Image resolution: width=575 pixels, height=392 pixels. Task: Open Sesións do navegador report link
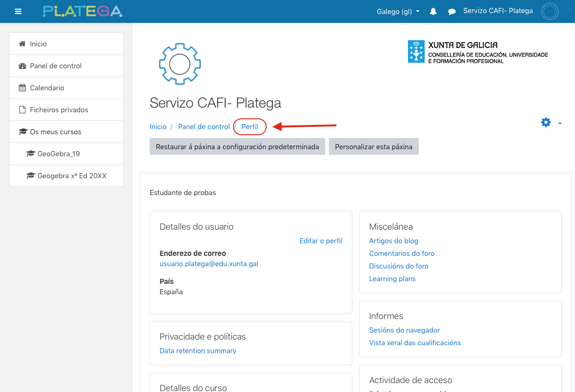pyautogui.click(x=404, y=330)
